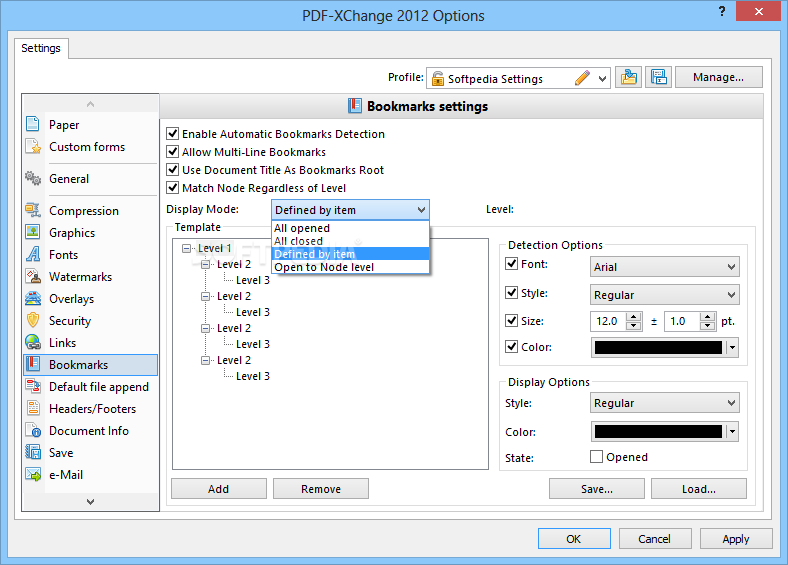The image size is (788, 565).
Task: Uncheck the Color detection checkbox
Action: click(512, 346)
